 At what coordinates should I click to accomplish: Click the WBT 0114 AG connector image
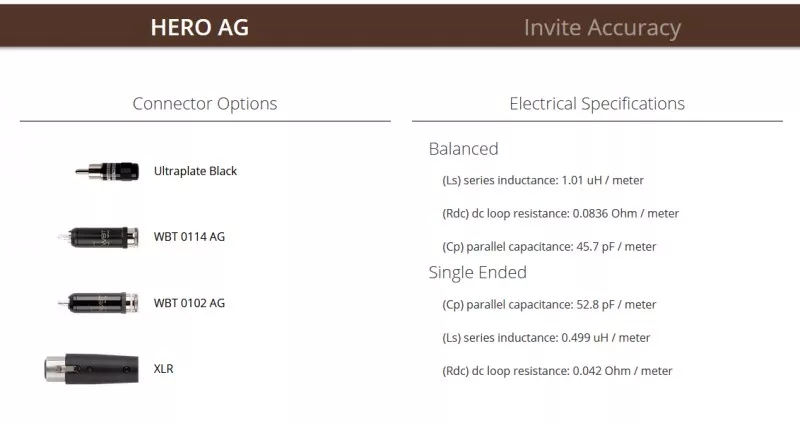pyautogui.click(x=98, y=237)
